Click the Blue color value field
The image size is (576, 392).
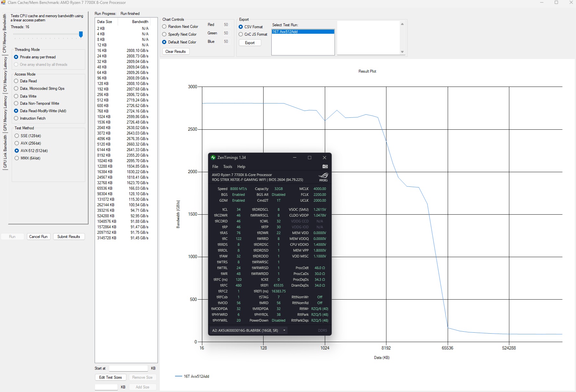(x=226, y=42)
